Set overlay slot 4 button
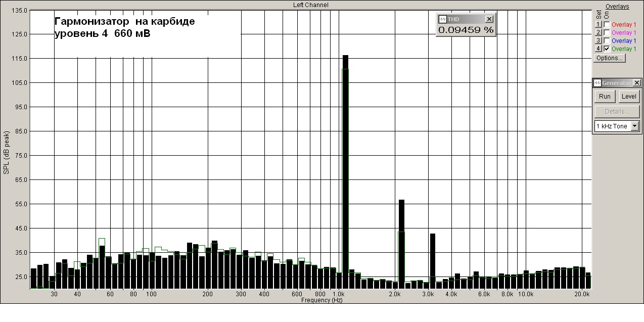This screenshot has width=644, height=322. tap(598, 49)
